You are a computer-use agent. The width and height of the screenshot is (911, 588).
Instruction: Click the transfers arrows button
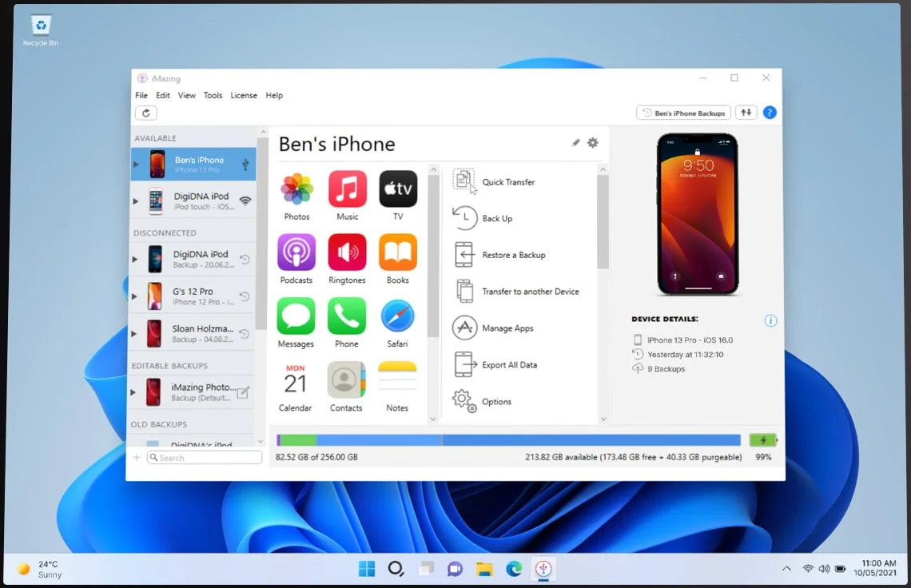tap(746, 113)
